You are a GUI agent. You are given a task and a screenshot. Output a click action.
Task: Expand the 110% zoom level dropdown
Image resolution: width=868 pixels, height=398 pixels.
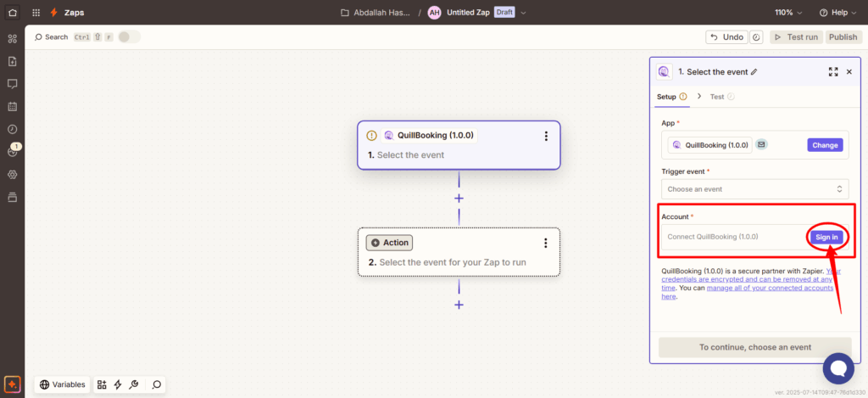click(x=787, y=13)
